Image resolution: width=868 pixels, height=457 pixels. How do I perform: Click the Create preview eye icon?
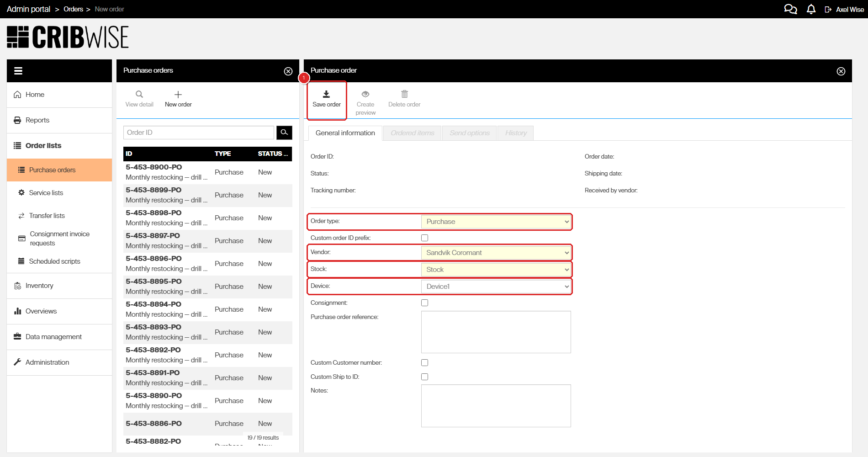(365, 95)
